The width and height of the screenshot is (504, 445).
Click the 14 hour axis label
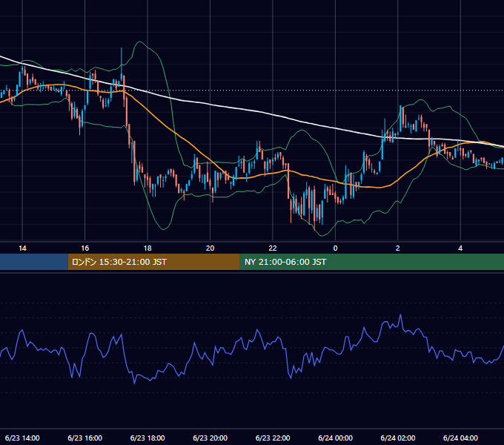[22, 248]
